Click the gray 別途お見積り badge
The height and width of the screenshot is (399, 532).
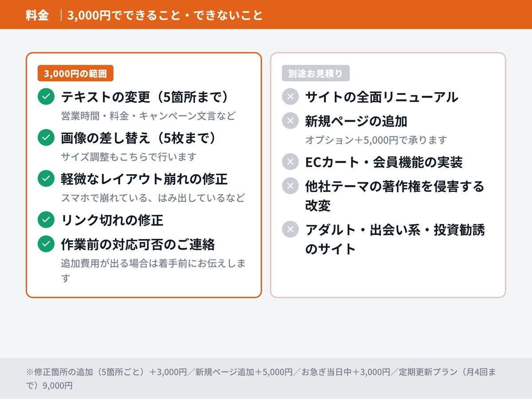tap(316, 74)
